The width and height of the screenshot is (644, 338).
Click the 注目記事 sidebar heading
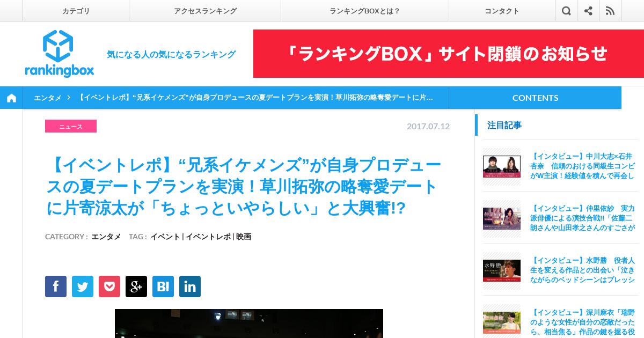[504, 125]
